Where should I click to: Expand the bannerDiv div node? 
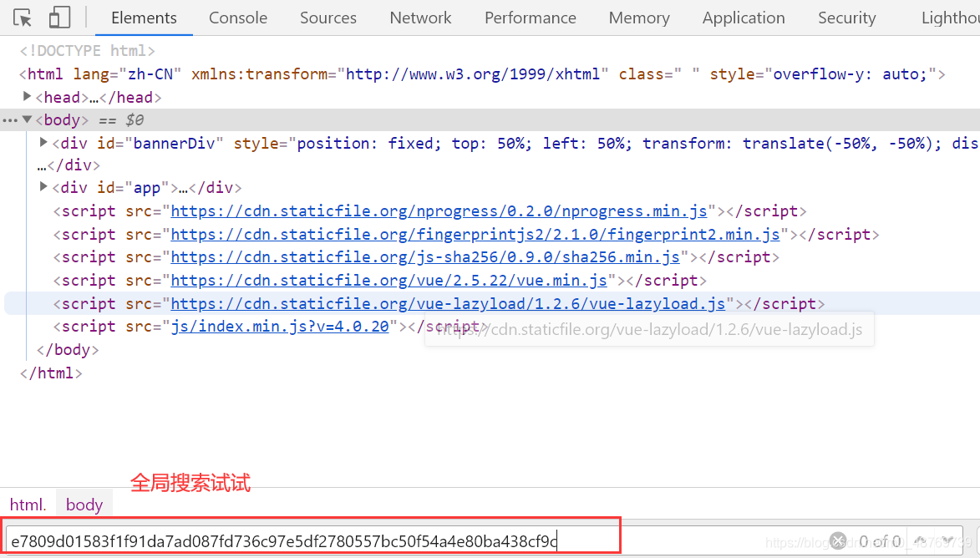coord(43,143)
